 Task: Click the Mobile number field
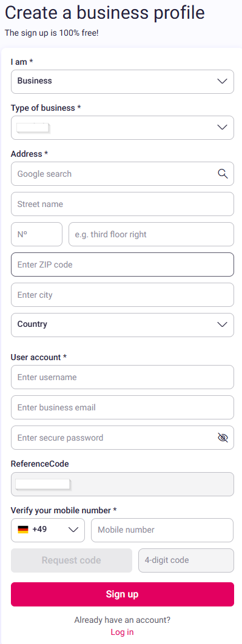162,530
